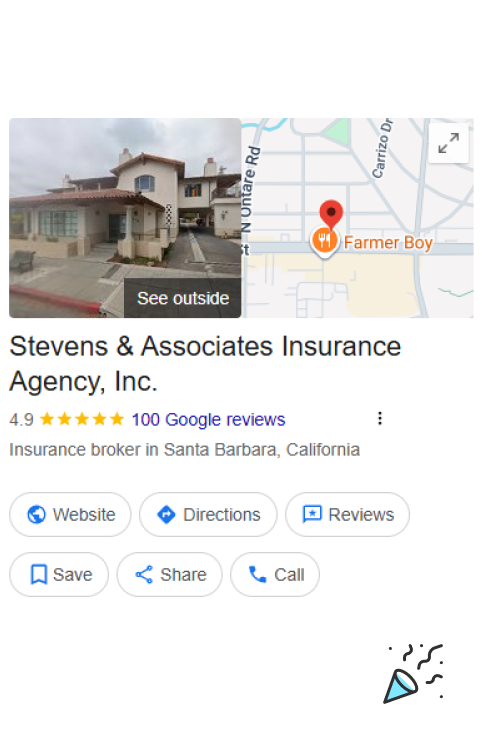Click the Stevens & Associates business title
The width and height of the screenshot is (482, 756).
click(205, 364)
